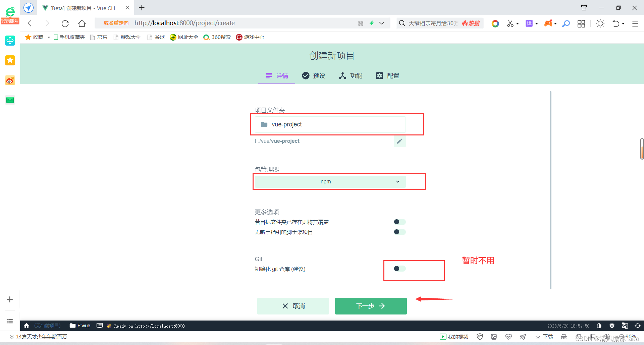Open the browser hamburger menu
This screenshot has height=345, width=644.
click(635, 23)
